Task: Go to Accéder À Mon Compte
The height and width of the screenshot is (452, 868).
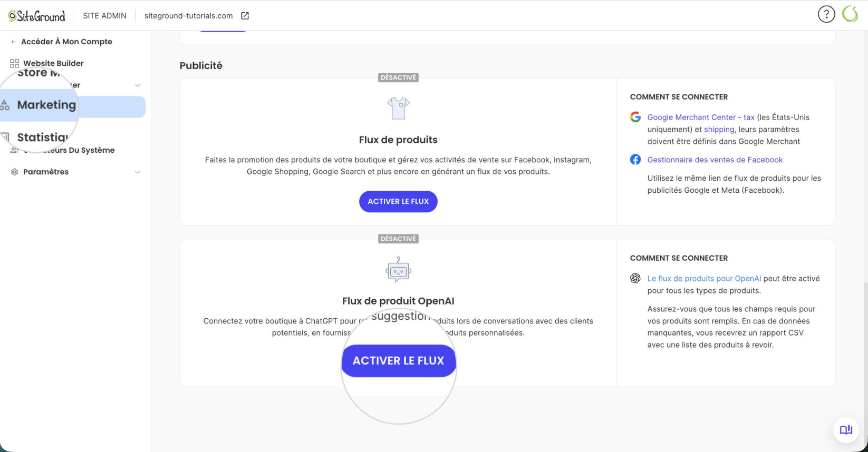Action: (x=66, y=42)
